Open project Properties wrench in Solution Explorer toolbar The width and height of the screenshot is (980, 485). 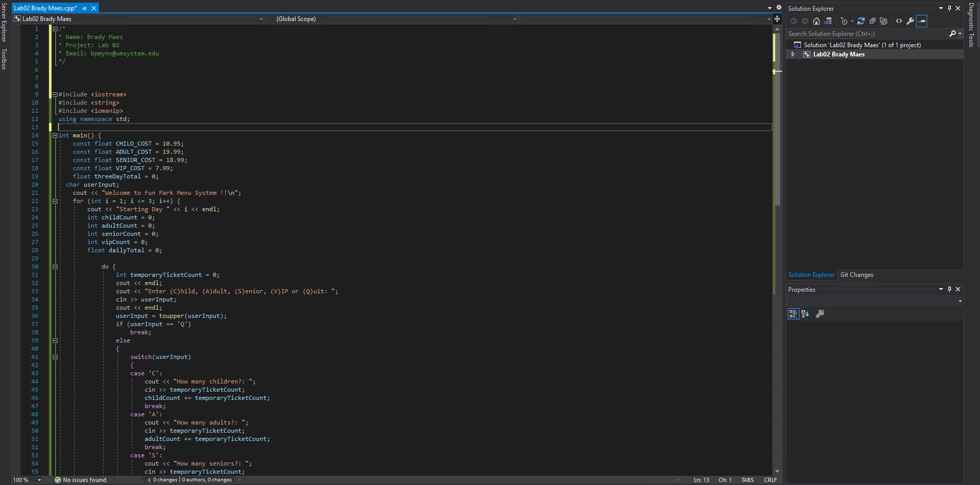pyautogui.click(x=910, y=21)
